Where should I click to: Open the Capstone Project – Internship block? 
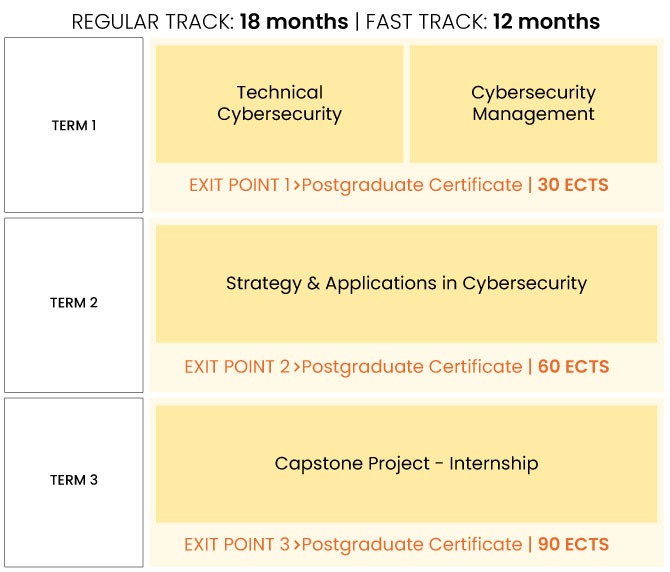click(406, 464)
